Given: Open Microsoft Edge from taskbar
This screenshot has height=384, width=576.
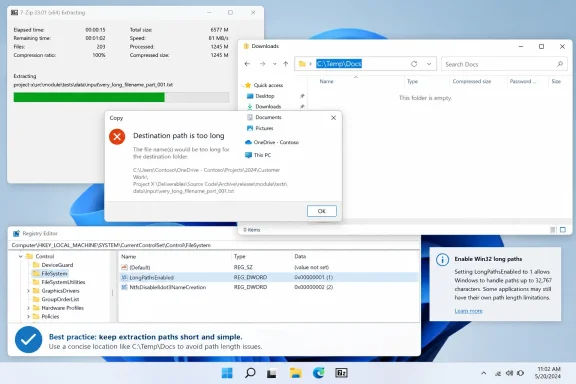Looking at the screenshot, I should coord(318,373).
